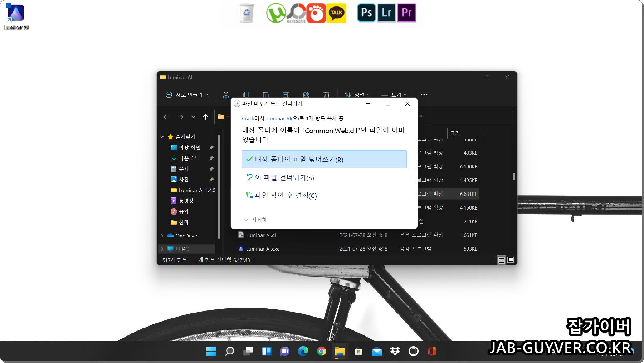Click the Cut scissors icon in Explorer toolbar
The height and width of the screenshot is (363, 644).
coord(226,95)
